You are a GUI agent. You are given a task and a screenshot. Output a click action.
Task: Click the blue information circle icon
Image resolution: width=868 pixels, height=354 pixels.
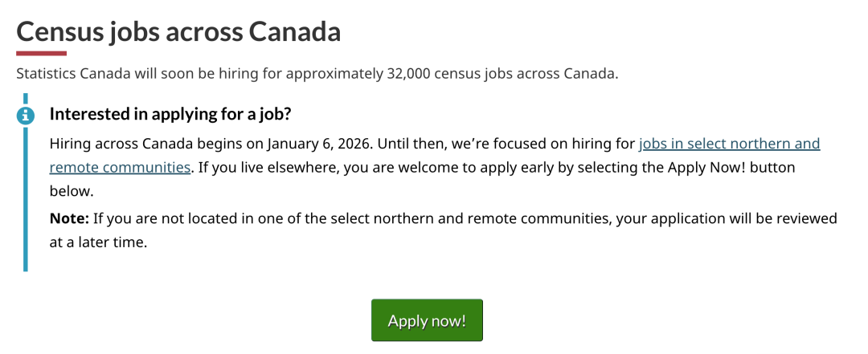tap(26, 115)
